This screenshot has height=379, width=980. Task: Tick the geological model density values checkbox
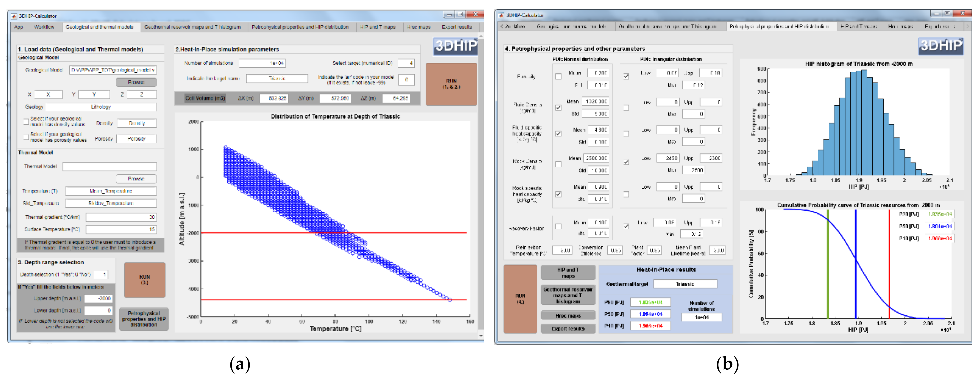pos(26,121)
